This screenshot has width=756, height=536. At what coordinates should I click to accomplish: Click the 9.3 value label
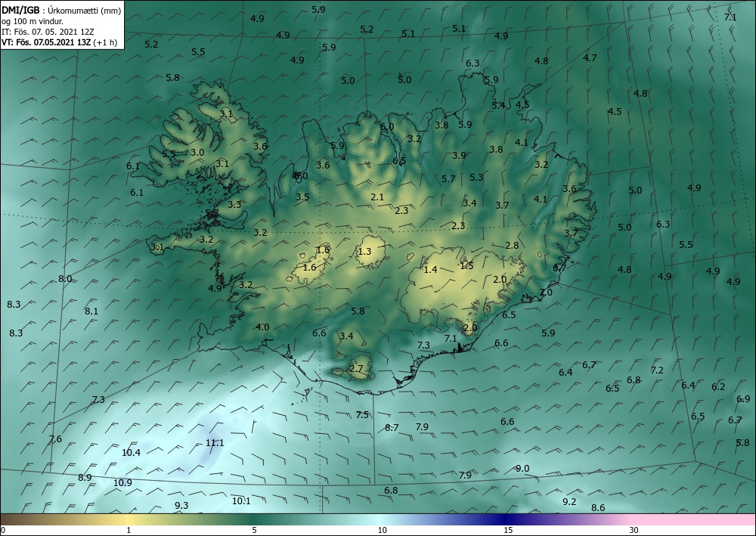(x=181, y=505)
